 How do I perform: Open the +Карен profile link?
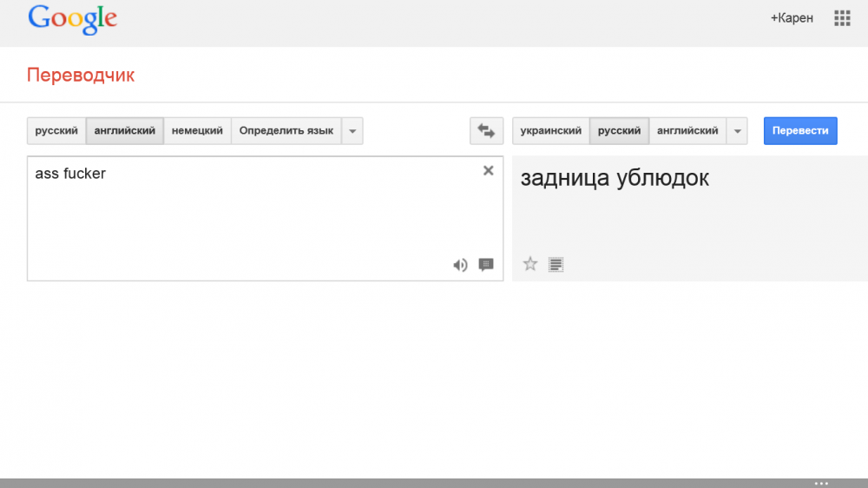(792, 18)
